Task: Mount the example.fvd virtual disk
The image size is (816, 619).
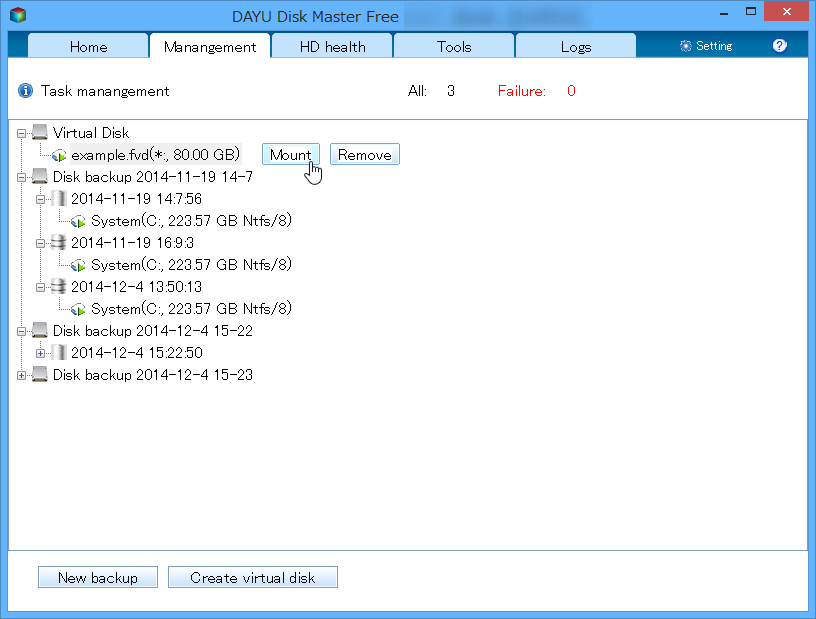Action: pyautogui.click(x=290, y=155)
